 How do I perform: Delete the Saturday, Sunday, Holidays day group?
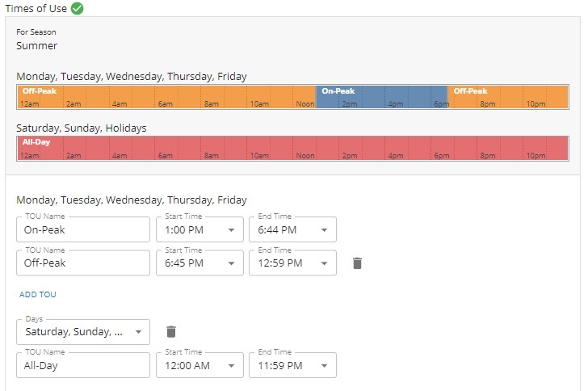(170, 331)
